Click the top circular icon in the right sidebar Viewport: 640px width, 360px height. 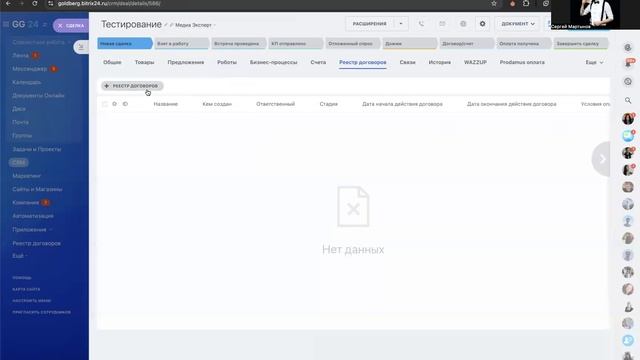pyautogui.click(x=628, y=48)
